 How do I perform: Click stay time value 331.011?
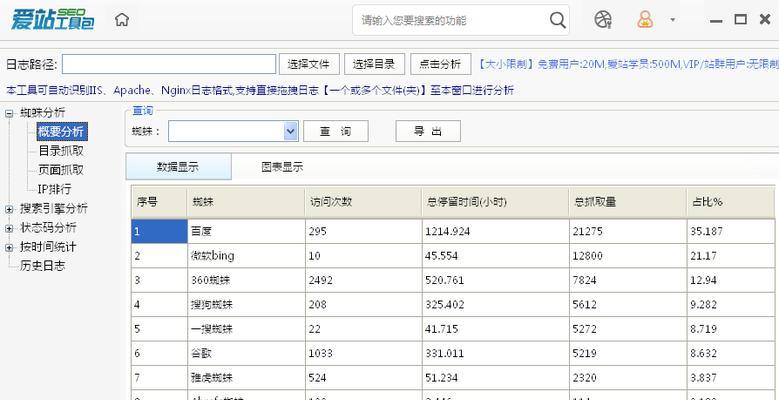(495, 353)
